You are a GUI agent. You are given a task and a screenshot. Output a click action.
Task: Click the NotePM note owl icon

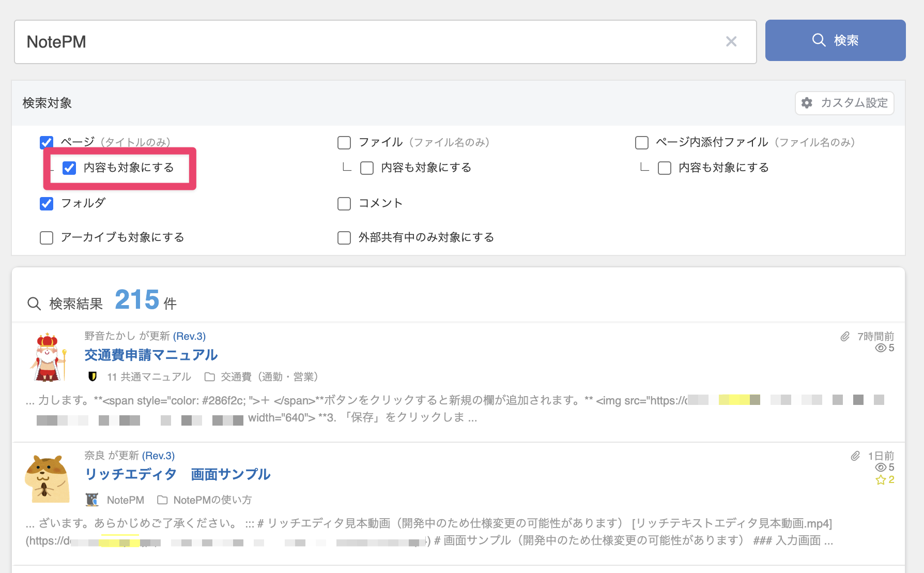pos(92,500)
